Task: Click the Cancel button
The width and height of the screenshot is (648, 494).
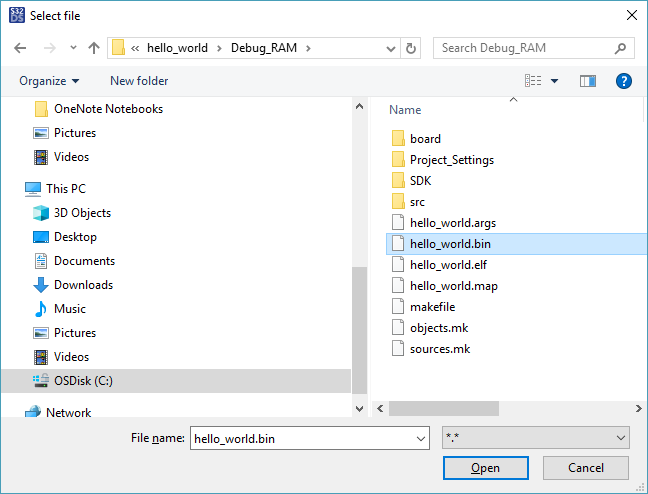Action: click(586, 468)
